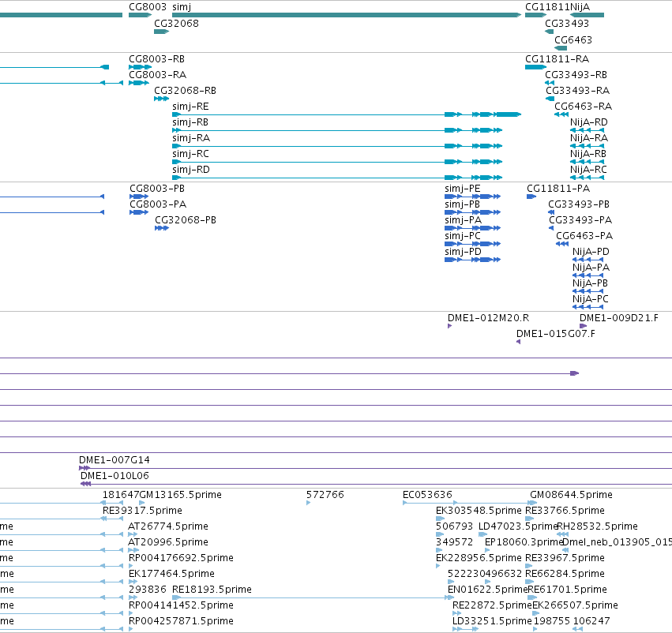Select transcript simj-RD label

pyautogui.click(x=191, y=170)
